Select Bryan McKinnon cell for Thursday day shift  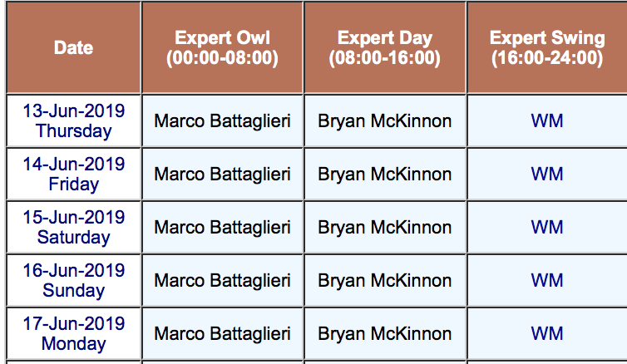(385, 121)
